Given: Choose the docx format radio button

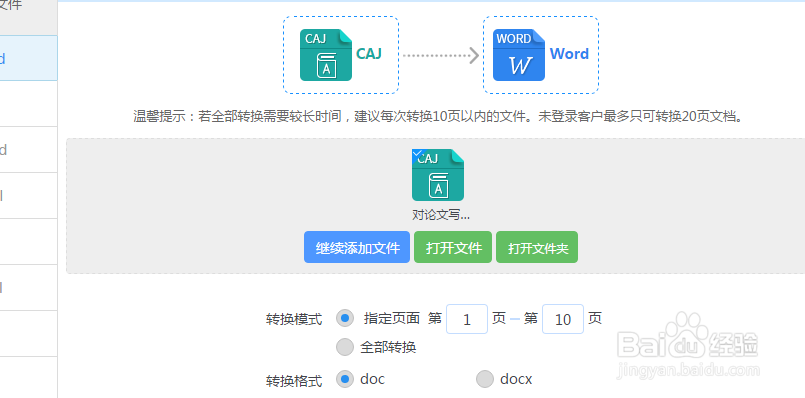Looking at the screenshot, I should pyautogui.click(x=485, y=380).
